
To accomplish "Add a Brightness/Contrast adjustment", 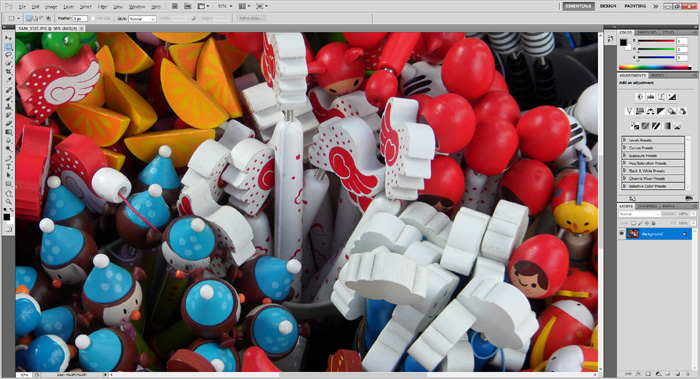I will (640, 96).
